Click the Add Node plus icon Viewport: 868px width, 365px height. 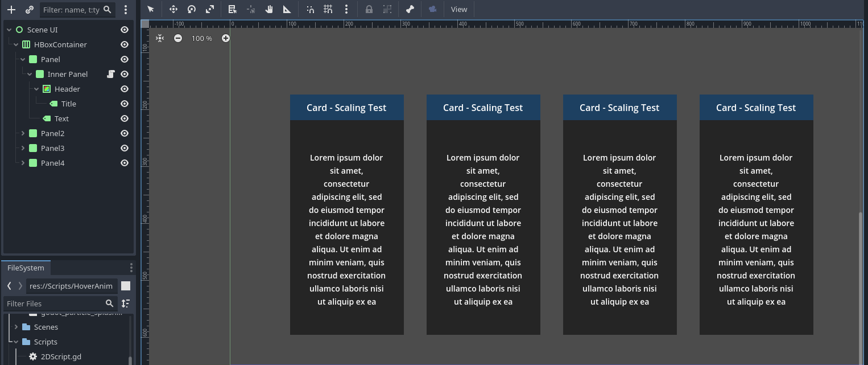tap(11, 10)
